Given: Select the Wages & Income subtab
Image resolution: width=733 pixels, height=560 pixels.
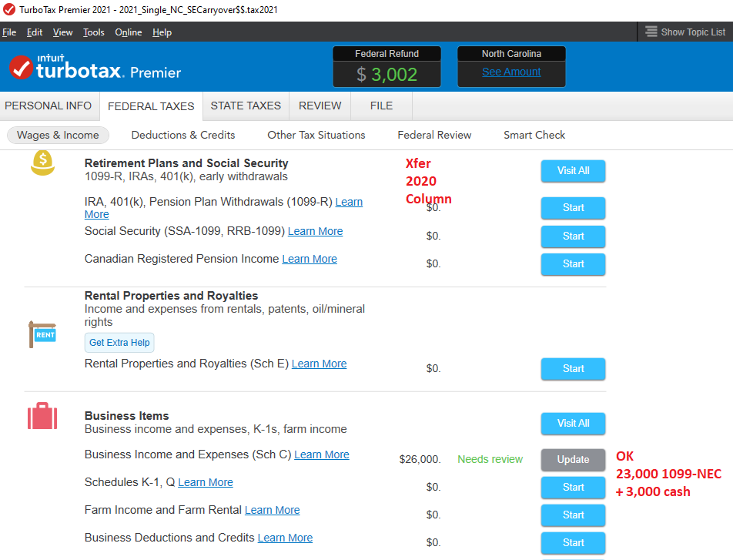Looking at the screenshot, I should [x=58, y=136].
